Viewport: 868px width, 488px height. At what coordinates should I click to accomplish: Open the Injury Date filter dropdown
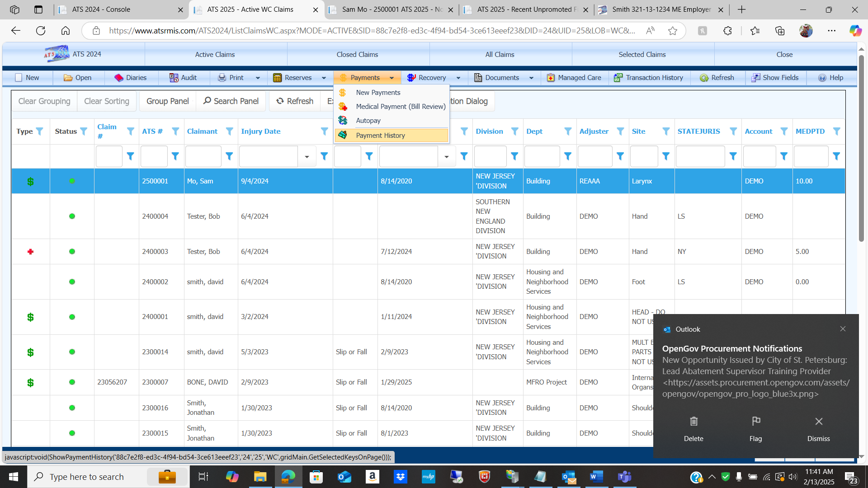[x=307, y=157]
